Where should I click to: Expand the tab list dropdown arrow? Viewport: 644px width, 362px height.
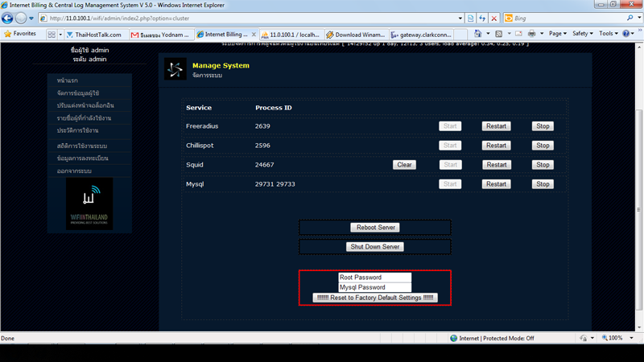click(x=60, y=35)
